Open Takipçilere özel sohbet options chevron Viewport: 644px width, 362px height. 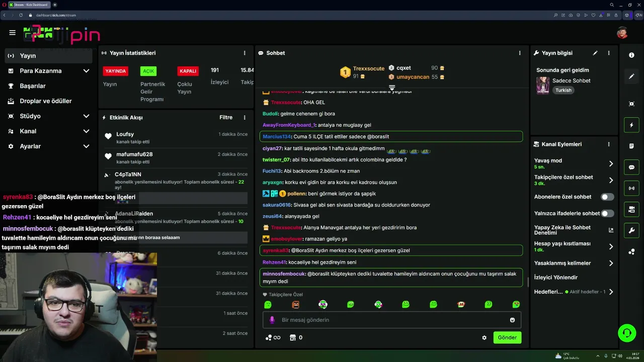(611, 180)
